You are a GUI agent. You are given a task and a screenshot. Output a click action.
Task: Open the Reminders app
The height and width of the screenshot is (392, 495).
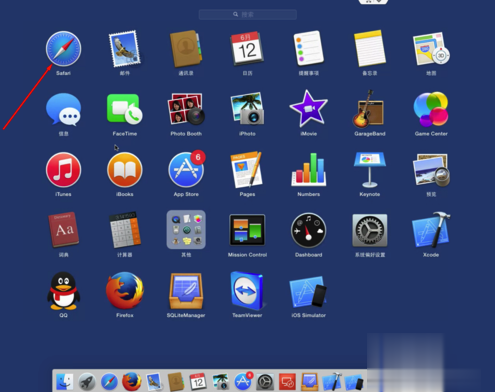(309, 49)
